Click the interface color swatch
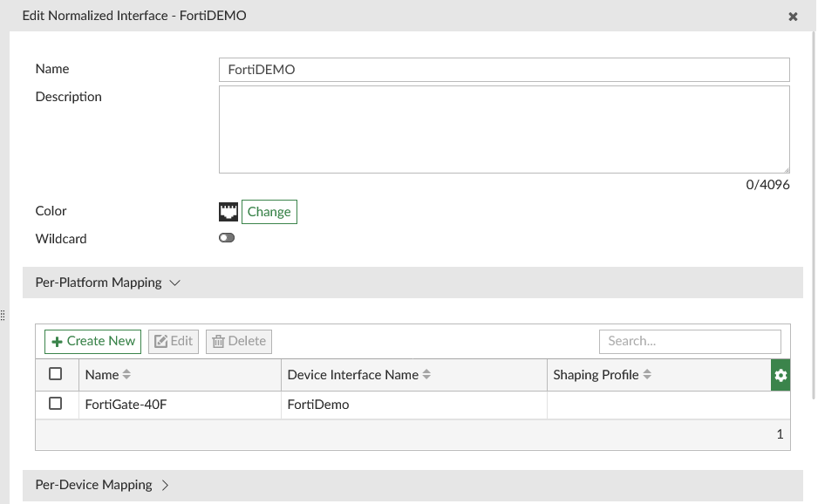Image resolution: width=818 pixels, height=504 pixels. [x=228, y=211]
